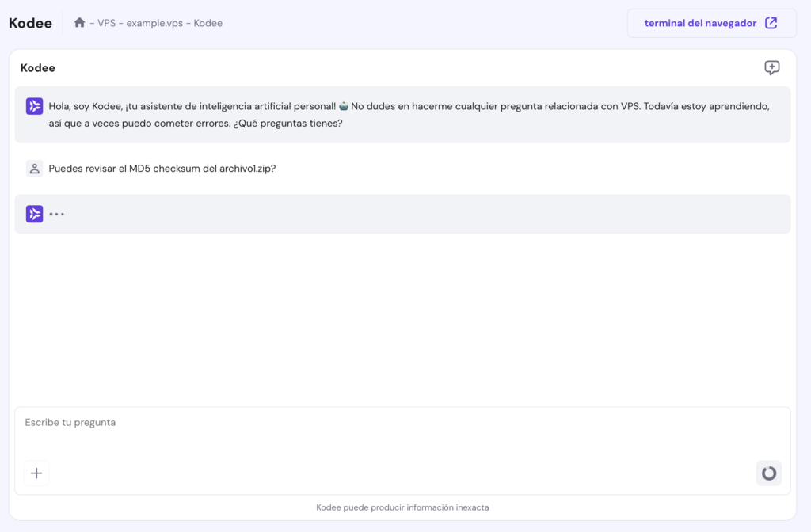811x532 pixels.
Task: Click the inexact information disclaimer text
Action: [x=403, y=507]
